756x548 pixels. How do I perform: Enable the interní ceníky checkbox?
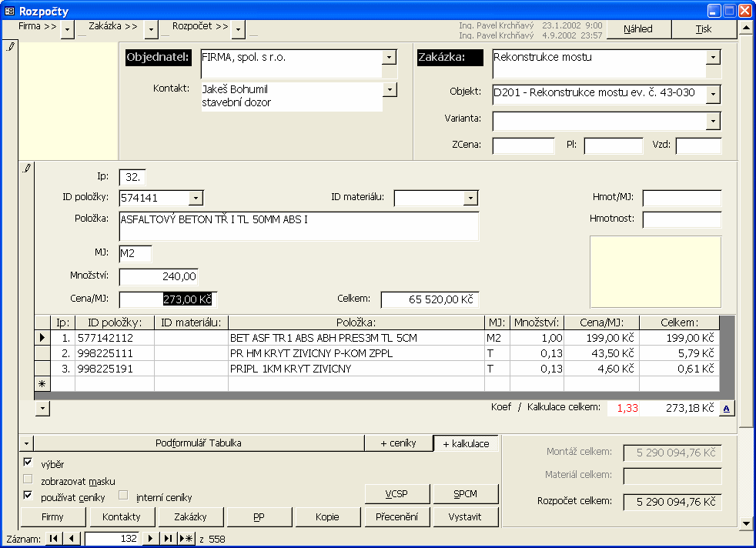(122, 496)
